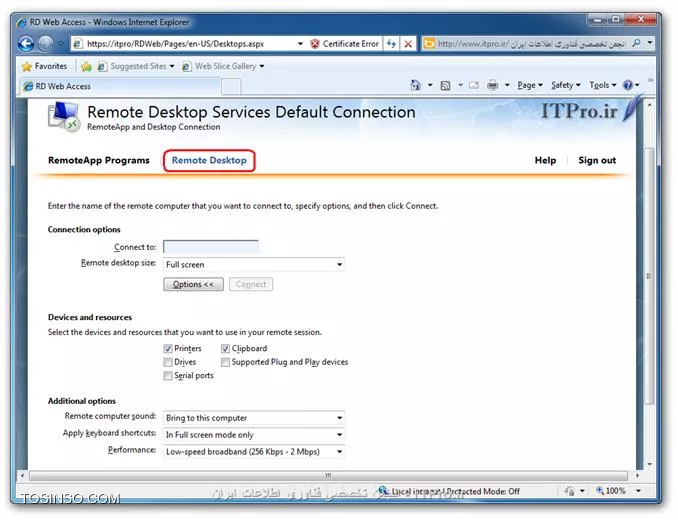This screenshot has height=520, width=678.
Task: Select the RD Web Access browser tab
Action: (x=121, y=86)
